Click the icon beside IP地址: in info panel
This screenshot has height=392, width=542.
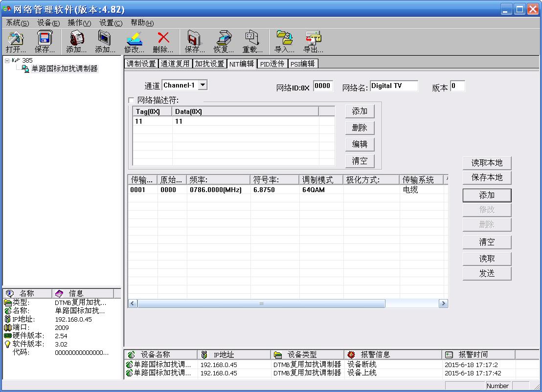coord(8,319)
